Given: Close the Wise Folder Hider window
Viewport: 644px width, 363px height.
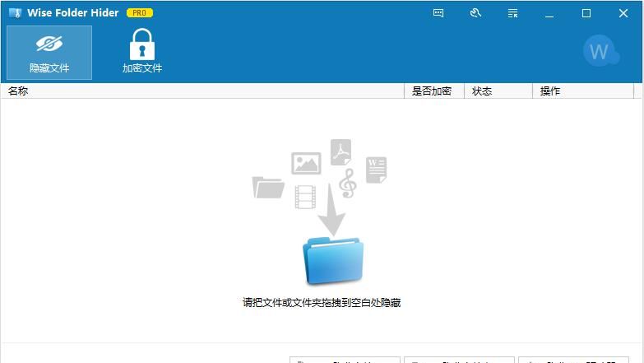Looking at the screenshot, I should (623, 13).
